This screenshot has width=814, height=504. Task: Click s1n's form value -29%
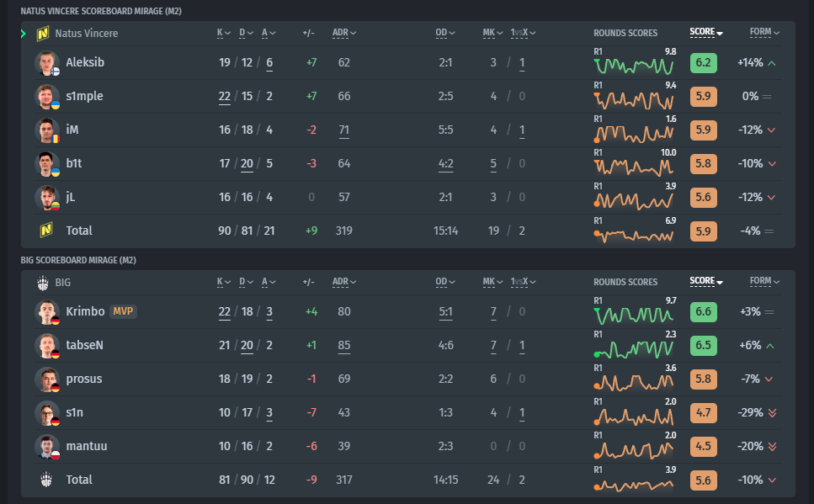(x=751, y=412)
